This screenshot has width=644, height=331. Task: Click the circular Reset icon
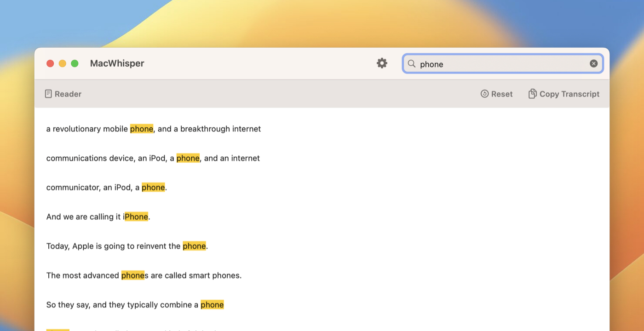(484, 93)
